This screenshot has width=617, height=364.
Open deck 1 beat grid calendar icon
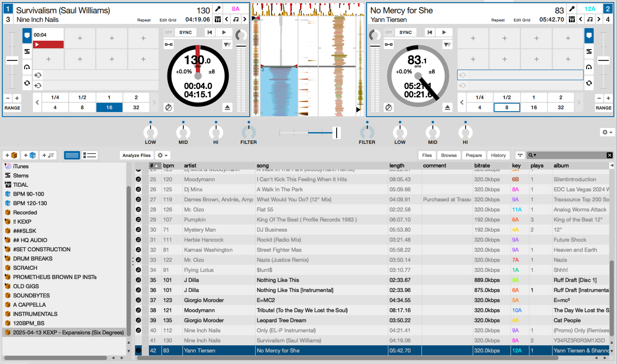pos(218,19)
